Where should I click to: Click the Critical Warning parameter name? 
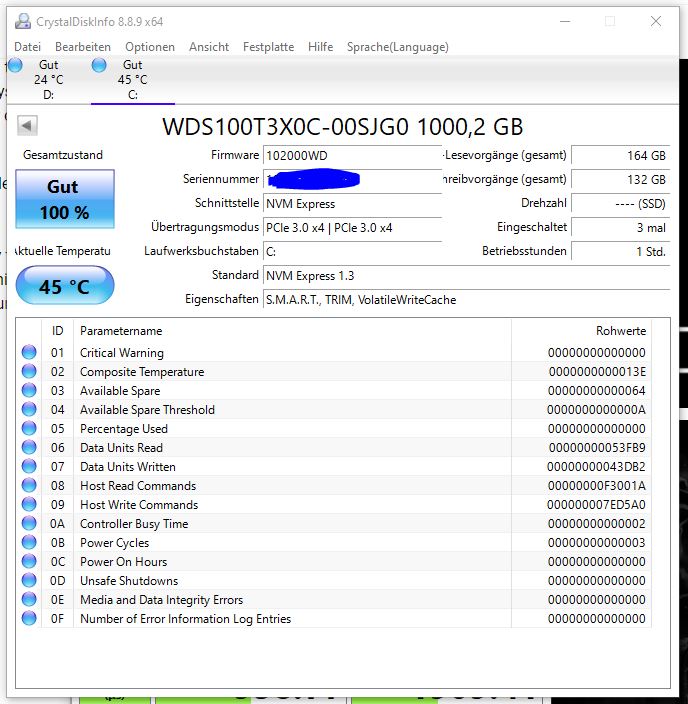[122, 353]
